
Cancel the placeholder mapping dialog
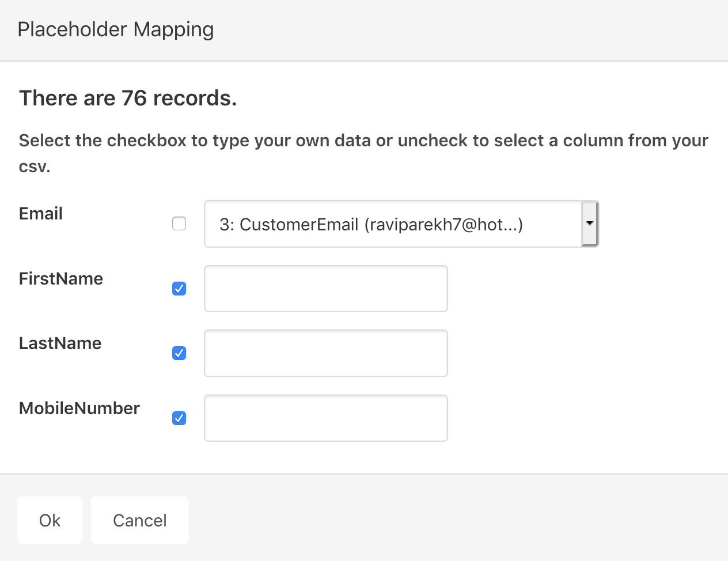(139, 520)
